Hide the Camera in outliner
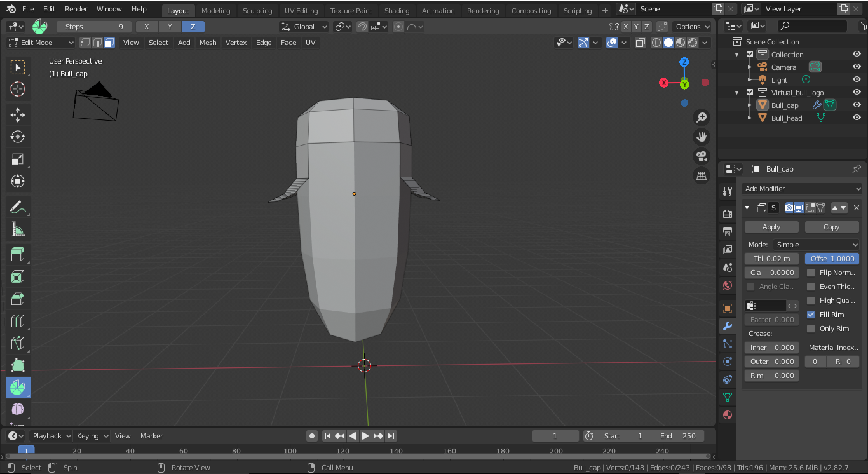The image size is (868, 474). (857, 67)
